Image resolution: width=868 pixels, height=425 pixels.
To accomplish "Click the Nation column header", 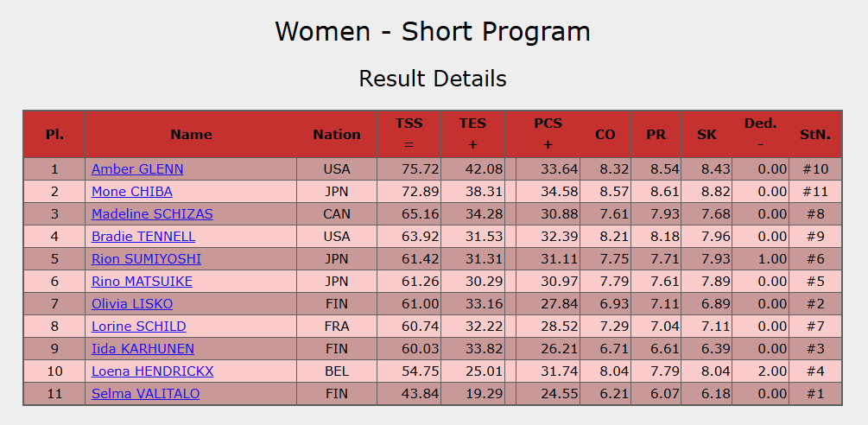I will tap(337, 134).
